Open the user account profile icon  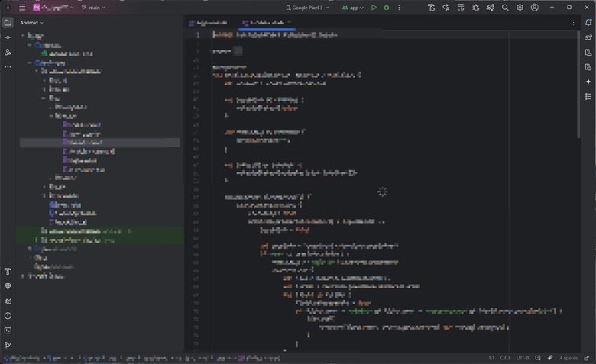tap(535, 7)
